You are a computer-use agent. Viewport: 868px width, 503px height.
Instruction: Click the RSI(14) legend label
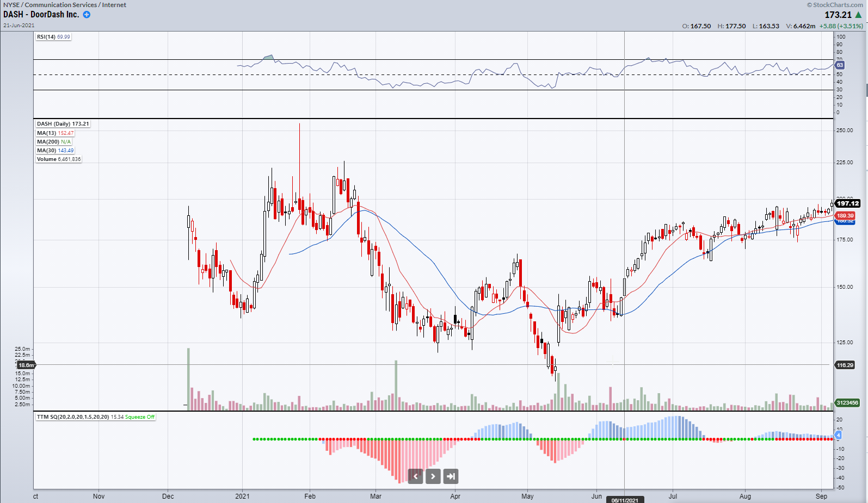click(x=53, y=37)
